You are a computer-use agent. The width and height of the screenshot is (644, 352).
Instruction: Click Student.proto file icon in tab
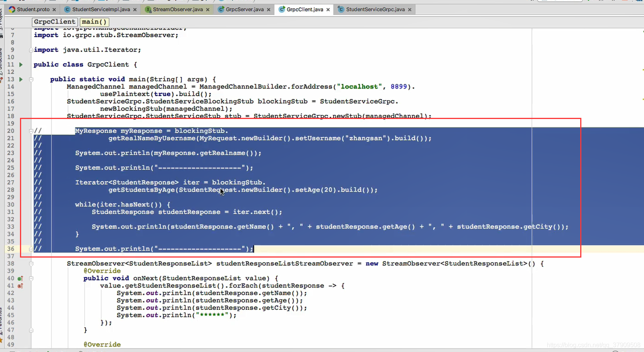click(x=12, y=9)
